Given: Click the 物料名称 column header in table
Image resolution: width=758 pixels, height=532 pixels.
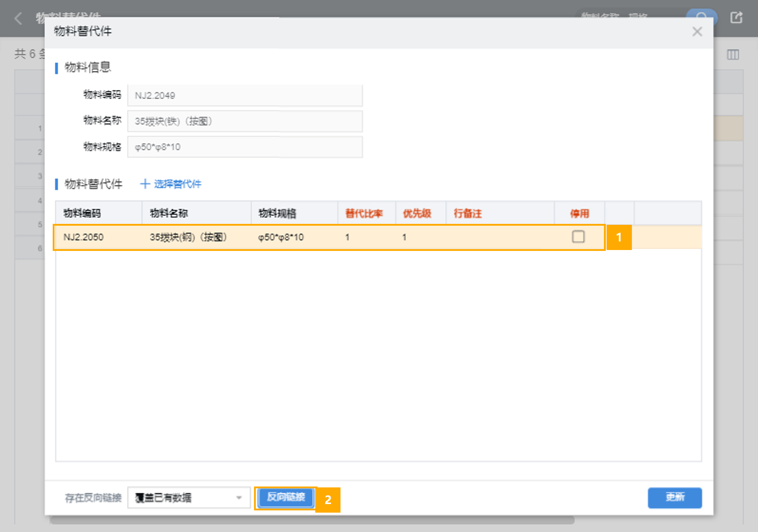Looking at the screenshot, I should coord(196,213).
